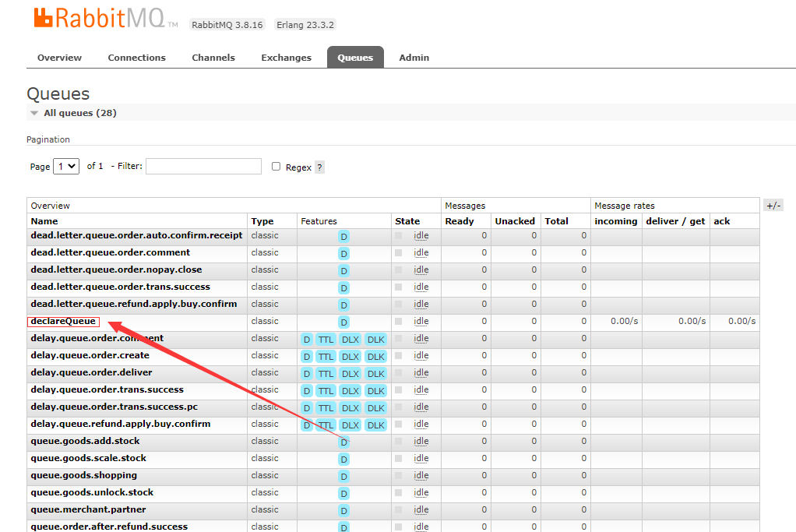Viewport: 796px width, 532px height.
Task: Open the Overview tab
Action: click(x=59, y=58)
